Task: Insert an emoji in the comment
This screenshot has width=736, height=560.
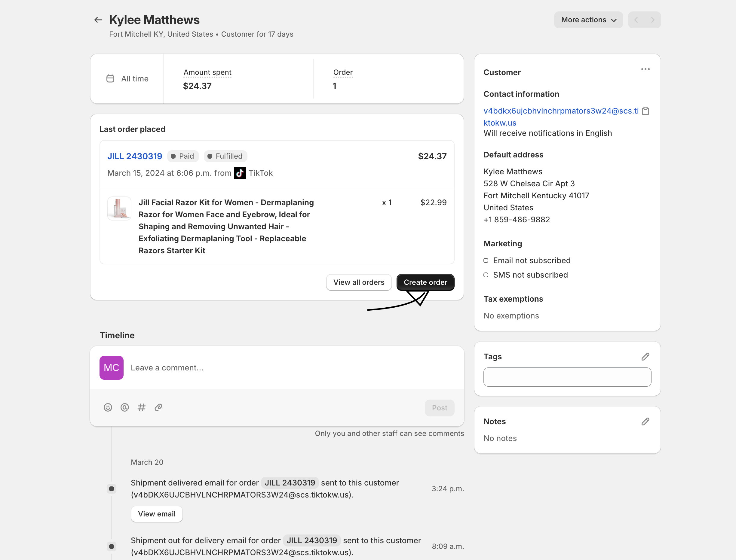Action: 108,407
